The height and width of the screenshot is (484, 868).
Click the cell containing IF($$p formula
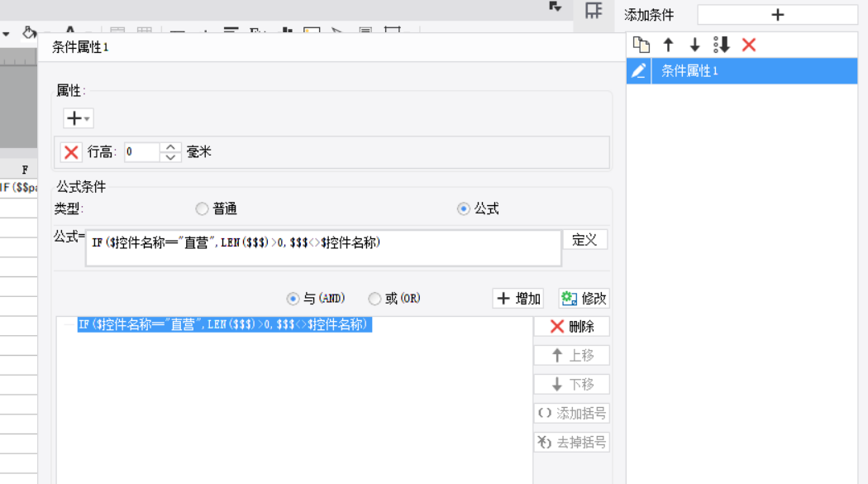[x=19, y=187]
